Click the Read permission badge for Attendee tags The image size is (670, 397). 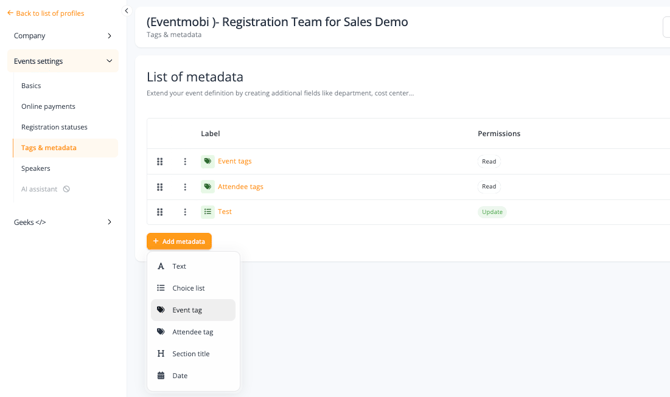[x=489, y=186]
